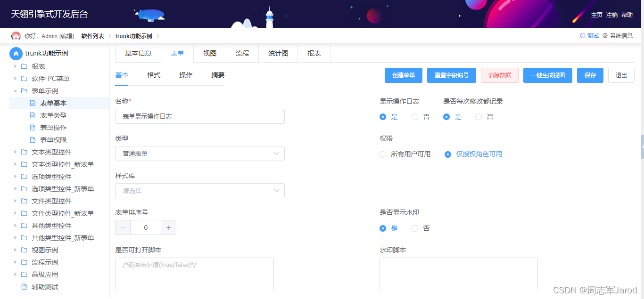Screen dimensions: 644x299
Task: Click the document icon beside 表单类型
Action: [33, 115]
